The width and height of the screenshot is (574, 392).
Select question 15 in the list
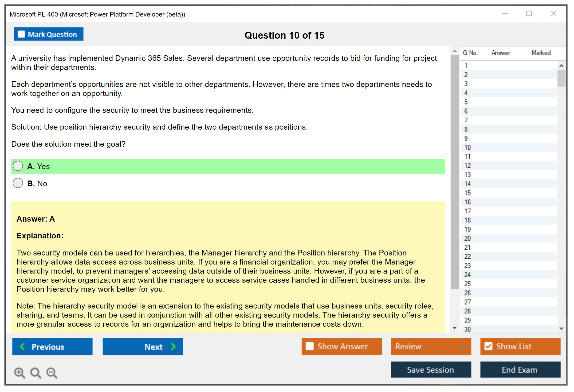tap(467, 193)
